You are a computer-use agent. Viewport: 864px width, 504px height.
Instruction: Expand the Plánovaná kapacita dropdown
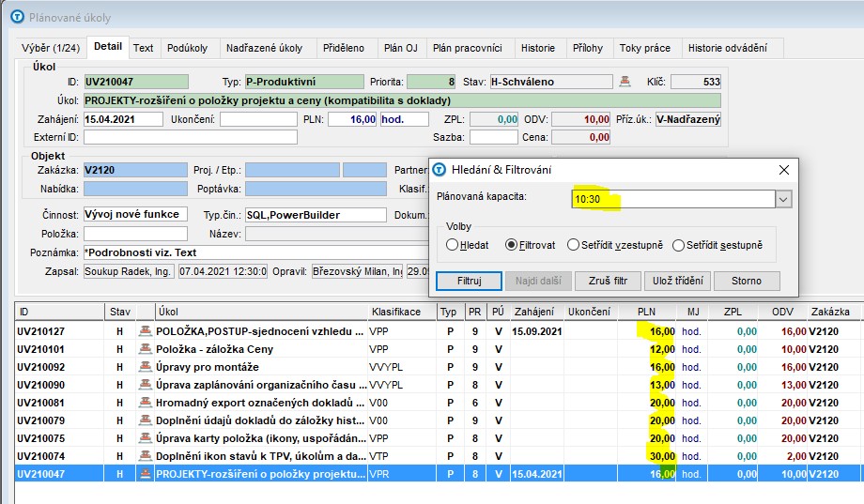tap(783, 199)
